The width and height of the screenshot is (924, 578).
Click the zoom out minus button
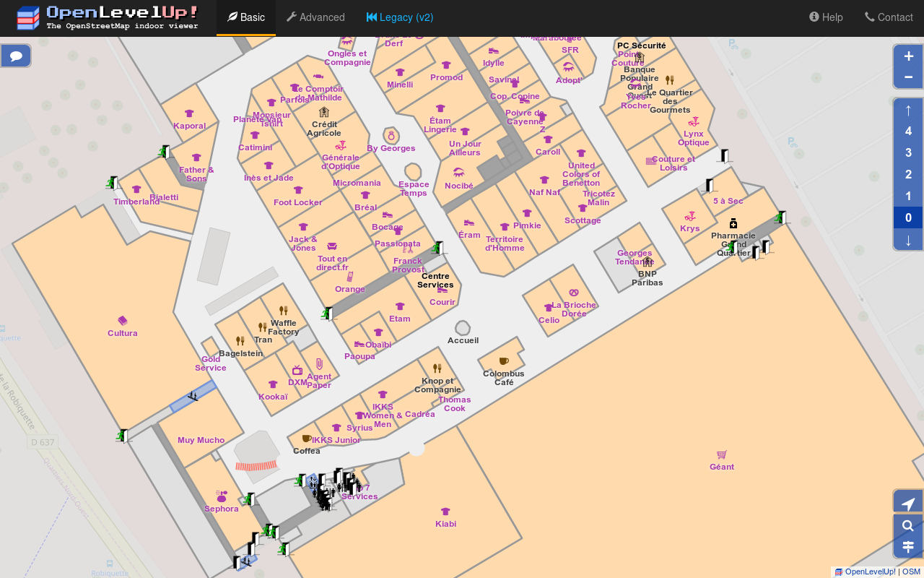[908, 77]
